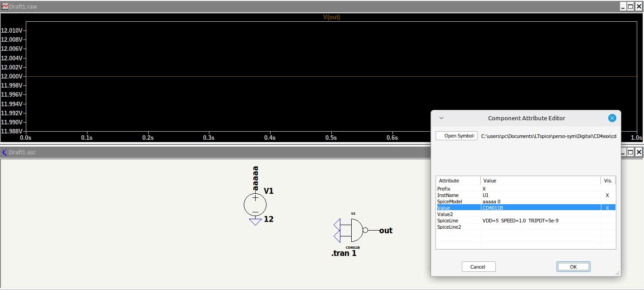Select the V(out) trace label

click(x=331, y=17)
